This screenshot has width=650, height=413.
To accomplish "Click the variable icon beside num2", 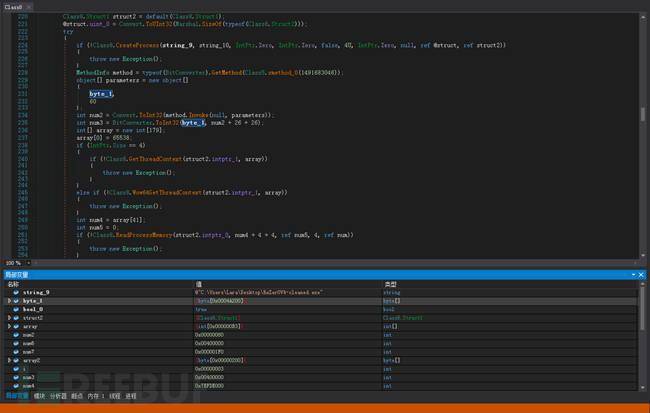I will (x=17, y=334).
